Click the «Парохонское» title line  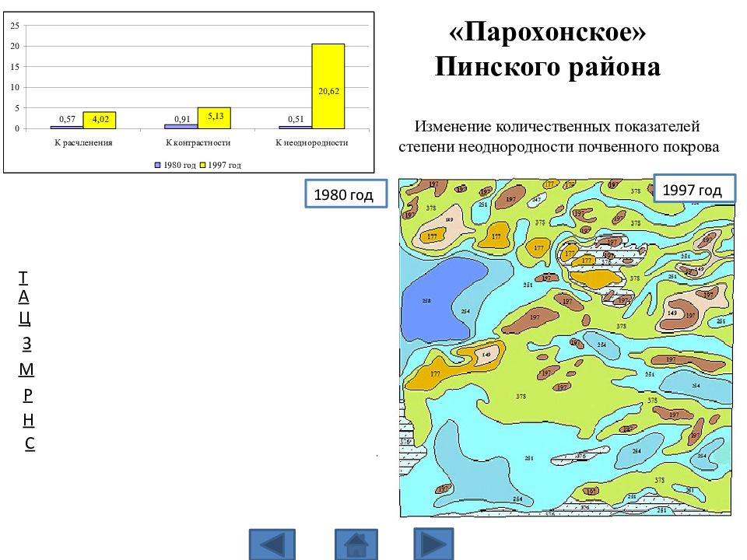click(x=548, y=33)
